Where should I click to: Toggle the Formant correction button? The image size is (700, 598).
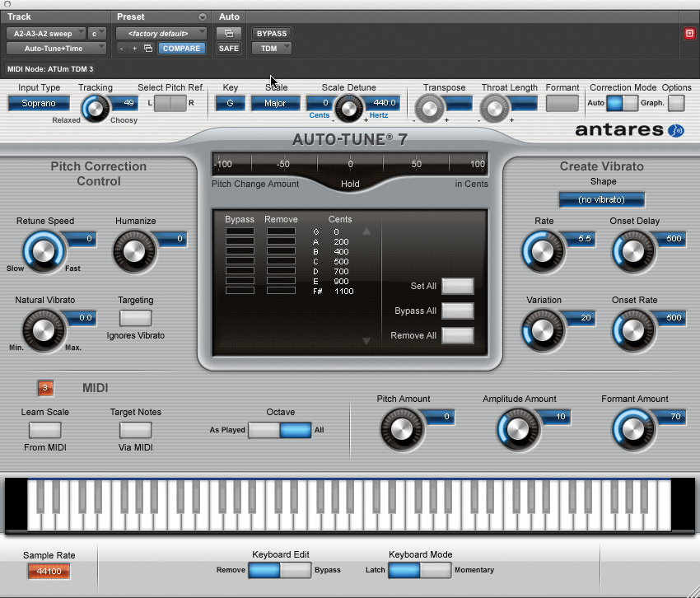[562, 104]
